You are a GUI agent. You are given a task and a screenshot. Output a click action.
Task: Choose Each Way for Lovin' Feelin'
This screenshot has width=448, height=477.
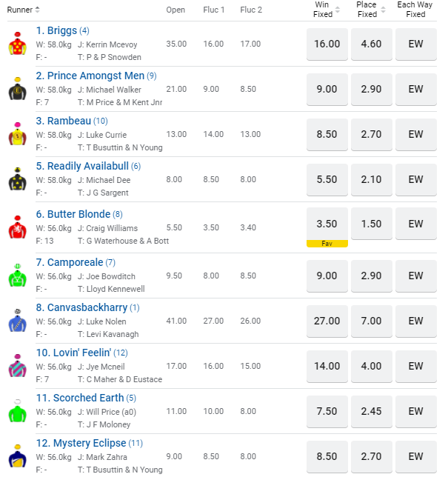[415, 366]
